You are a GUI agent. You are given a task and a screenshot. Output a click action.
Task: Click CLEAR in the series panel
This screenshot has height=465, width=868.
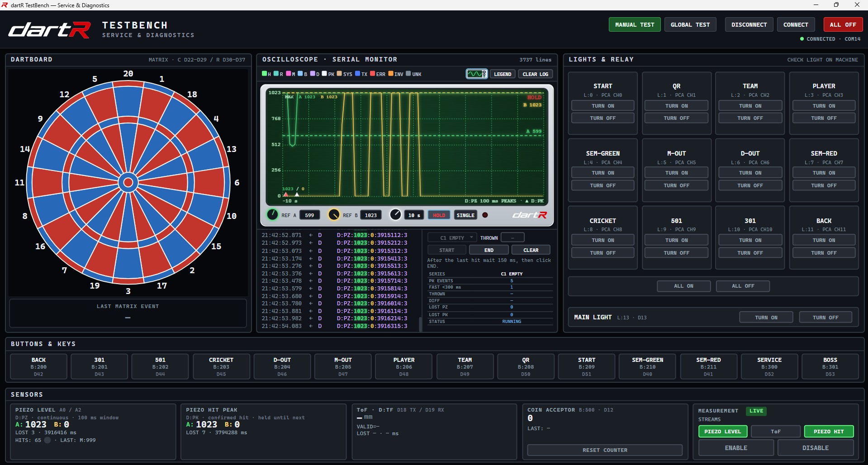click(531, 250)
